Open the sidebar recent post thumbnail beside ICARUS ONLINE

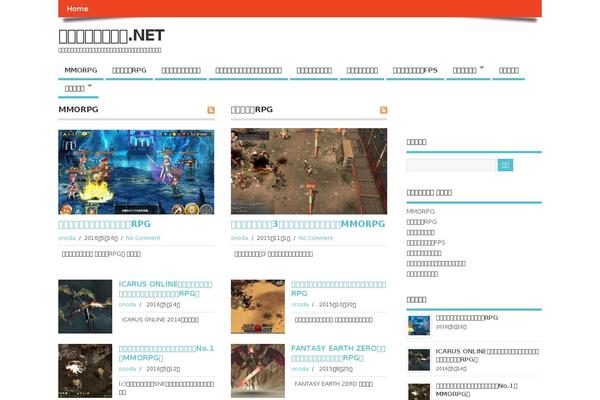(419, 360)
